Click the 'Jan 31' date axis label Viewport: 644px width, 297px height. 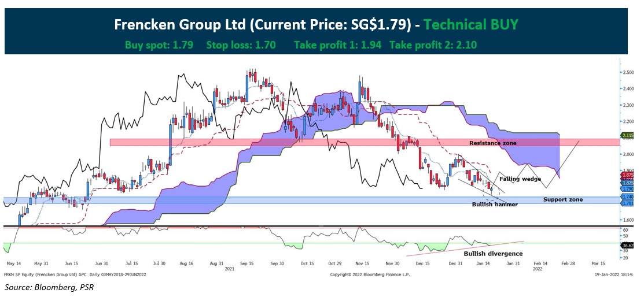(x=512, y=263)
